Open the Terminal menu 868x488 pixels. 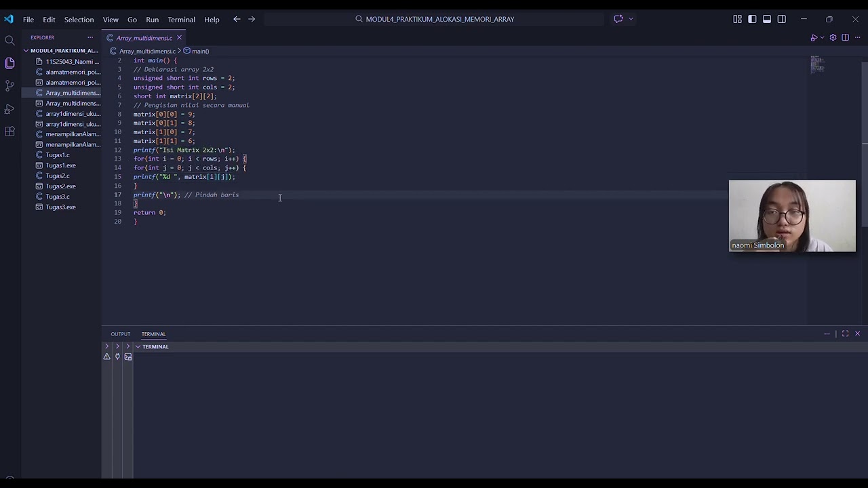pyautogui.click(x=181, y=19)
